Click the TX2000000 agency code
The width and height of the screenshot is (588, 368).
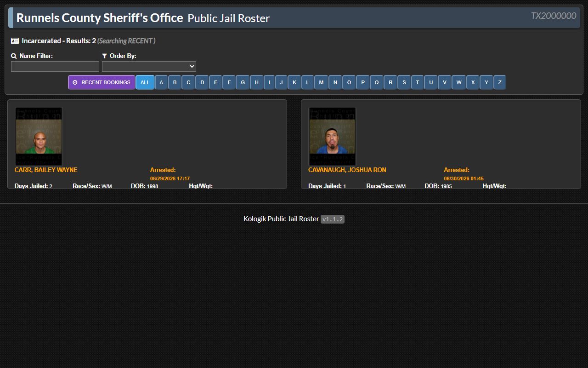554,16
